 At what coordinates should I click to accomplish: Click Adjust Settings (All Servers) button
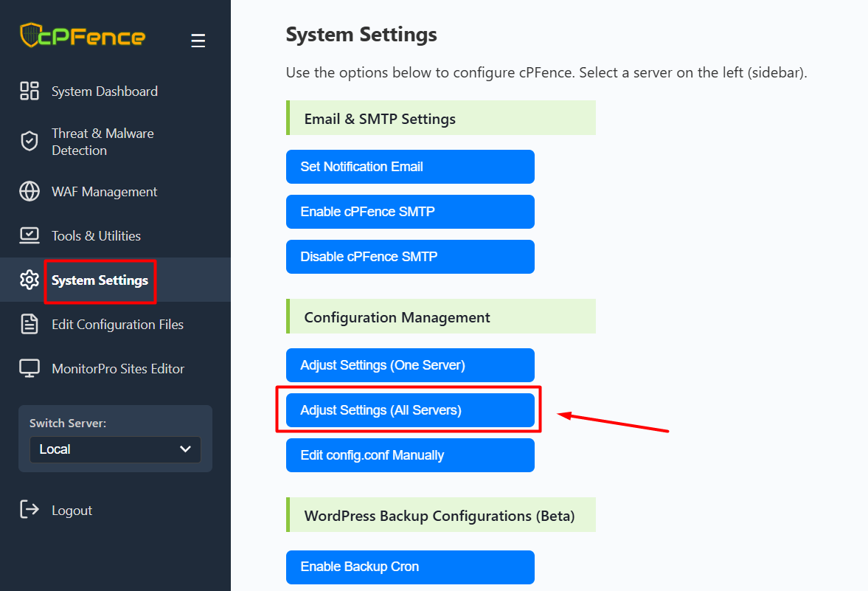tap(409, 410)
